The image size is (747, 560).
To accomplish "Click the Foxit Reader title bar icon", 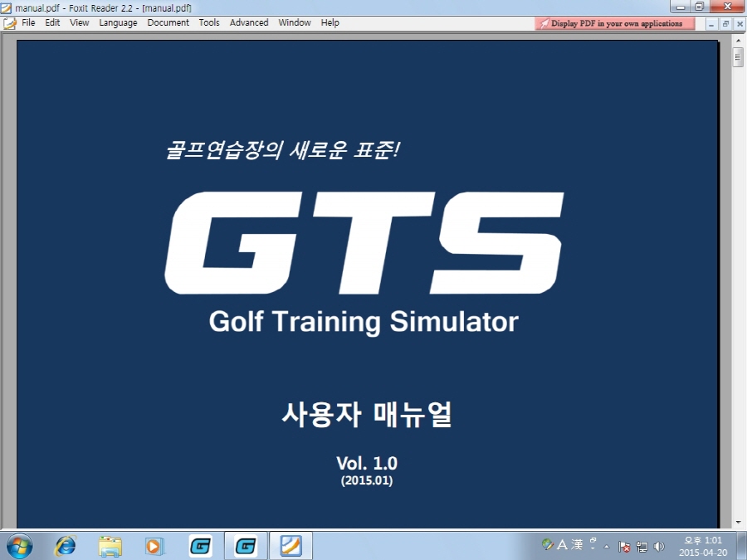I will point(6,7).
